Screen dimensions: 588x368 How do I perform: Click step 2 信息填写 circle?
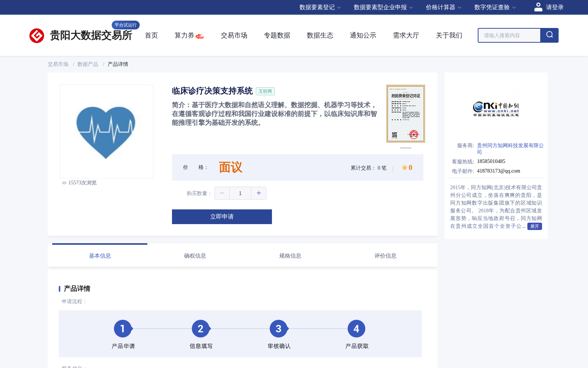(x=201, y=329)
